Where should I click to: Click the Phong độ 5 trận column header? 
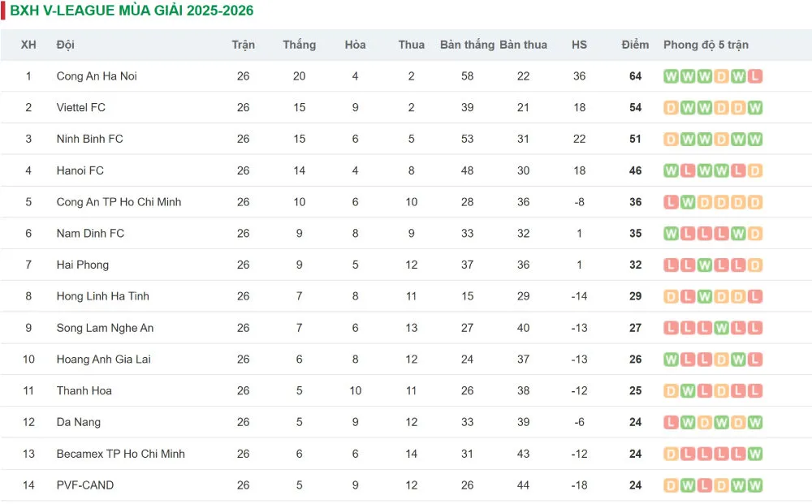pyautogui.click(x=706, y=45)
